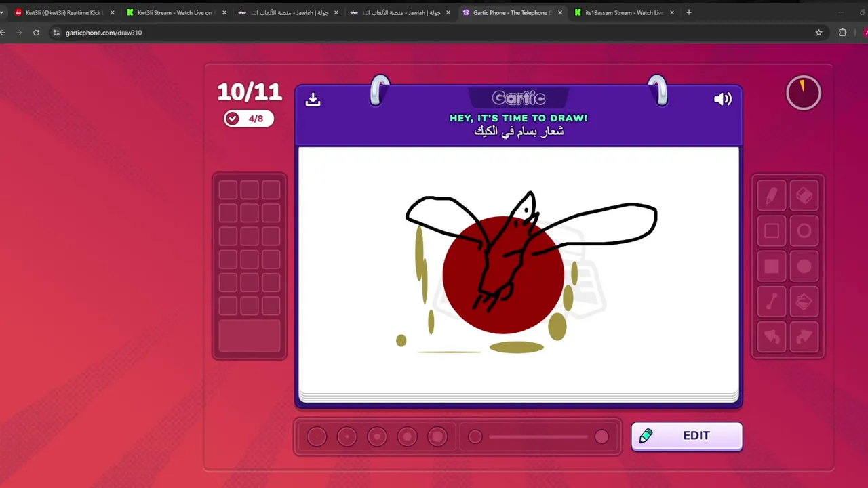Select the largest brush size

(x=437, y=437)
